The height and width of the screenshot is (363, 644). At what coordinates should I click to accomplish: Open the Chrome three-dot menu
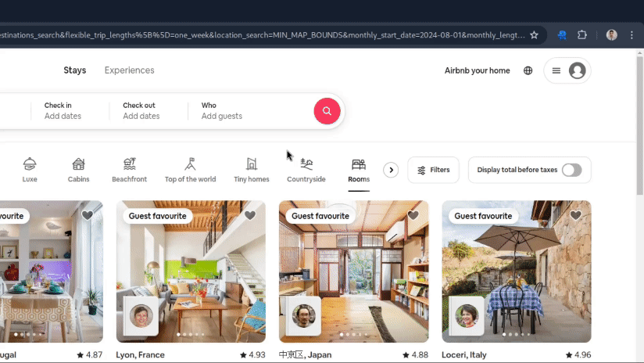(x=631, y=35)
